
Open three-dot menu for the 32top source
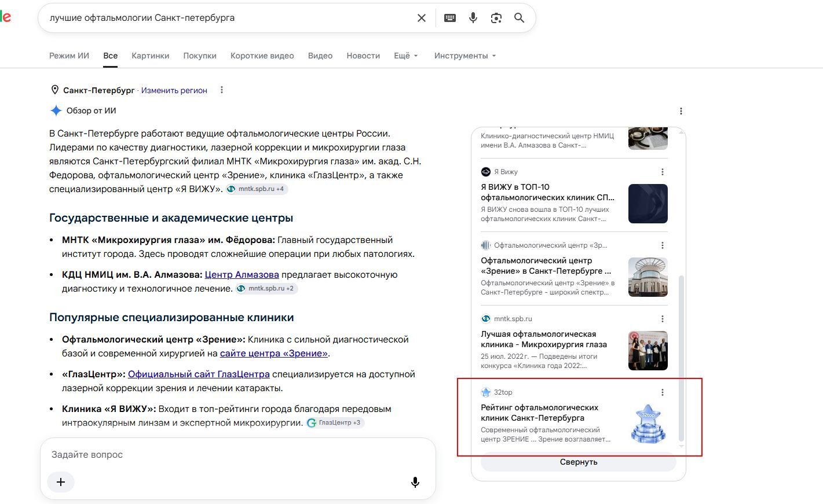coord(663,392)
